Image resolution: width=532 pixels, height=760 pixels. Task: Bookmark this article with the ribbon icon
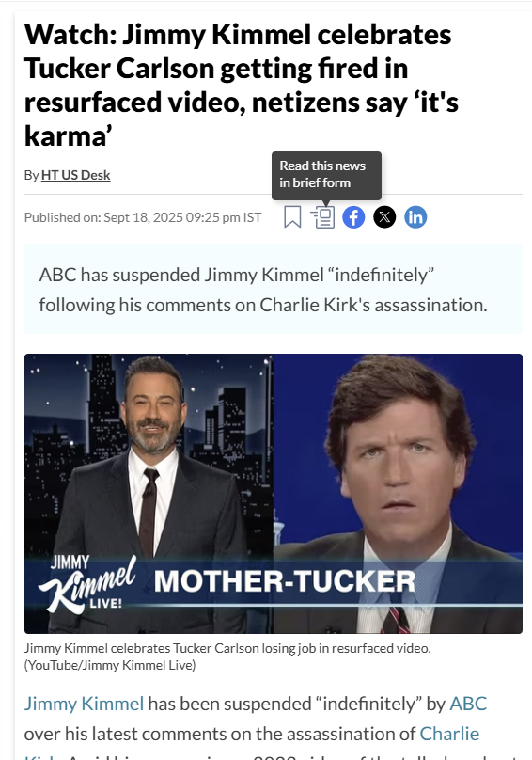292,216
